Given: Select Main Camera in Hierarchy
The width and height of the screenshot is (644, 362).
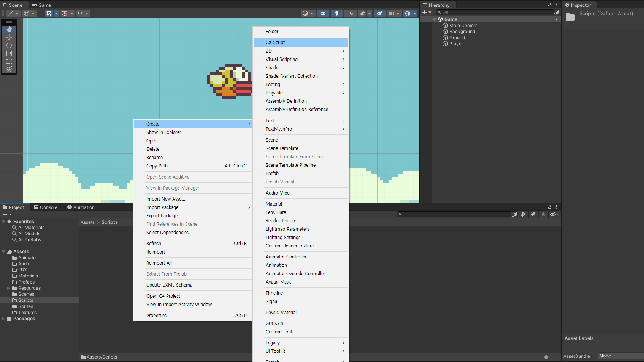Looking at the screenshot, I should pos(463,26).
